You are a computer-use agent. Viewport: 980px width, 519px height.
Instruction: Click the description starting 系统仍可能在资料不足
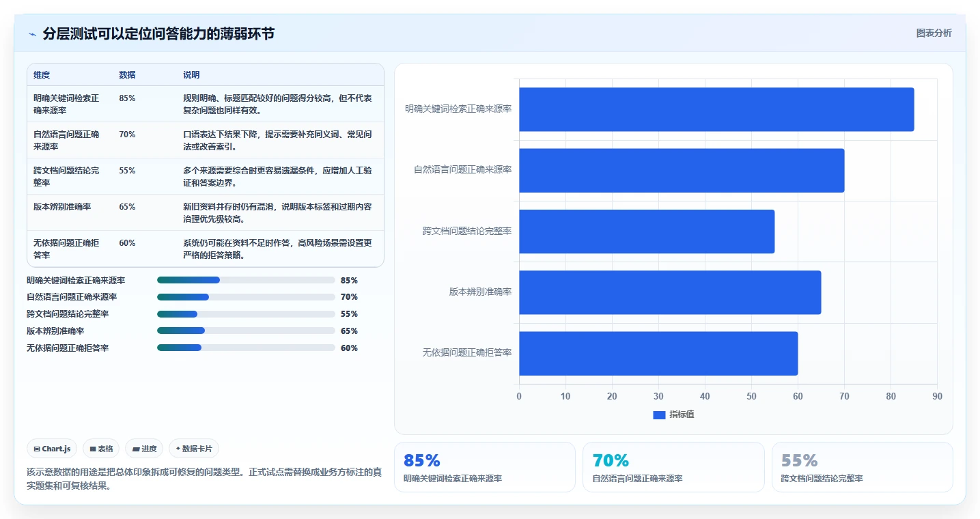coord(278,249)
